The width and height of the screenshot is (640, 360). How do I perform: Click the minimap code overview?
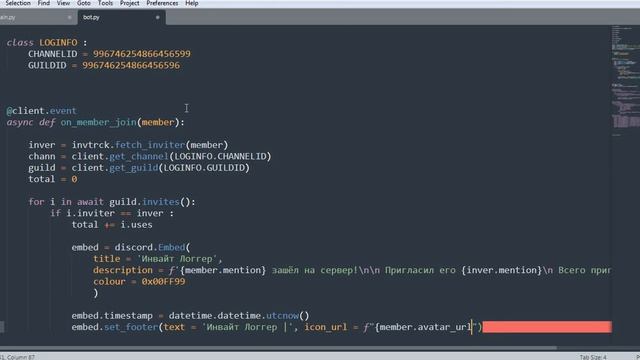625,82
